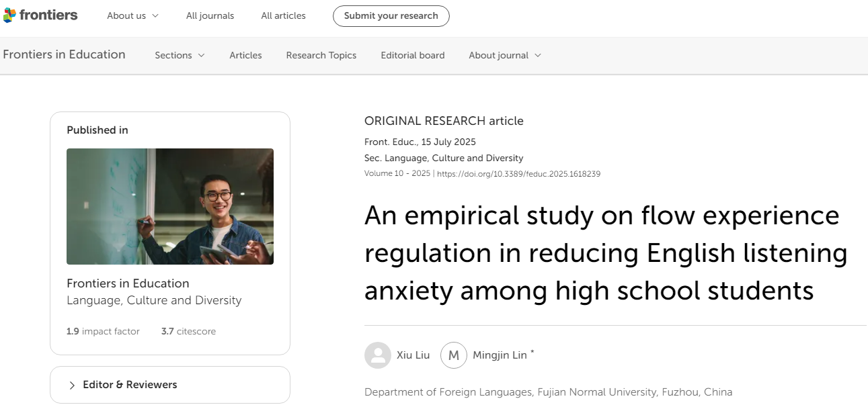Viewport: 868px width, 409px height.
Task: Open Research Topics section
Action: click(321, 55)
